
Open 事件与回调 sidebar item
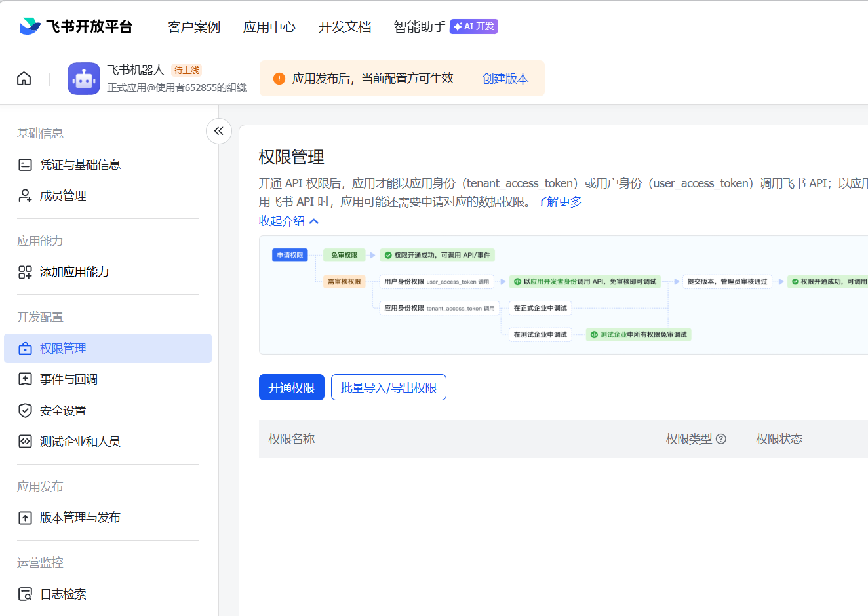108,379
